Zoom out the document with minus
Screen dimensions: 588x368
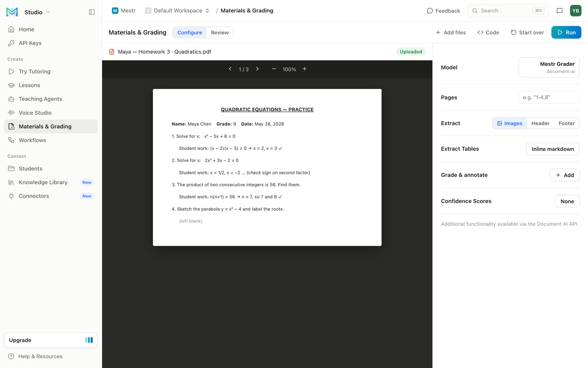[274, 69]
